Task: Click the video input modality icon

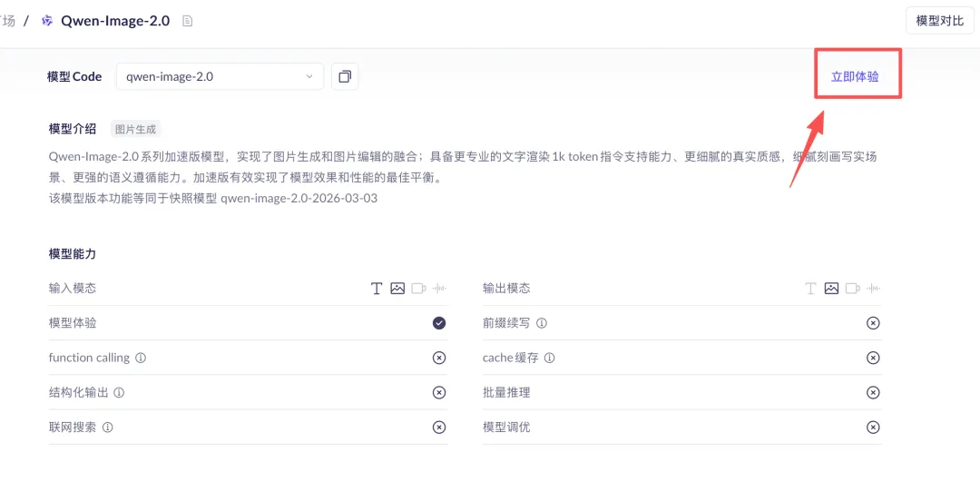Action: coord(418,288)
